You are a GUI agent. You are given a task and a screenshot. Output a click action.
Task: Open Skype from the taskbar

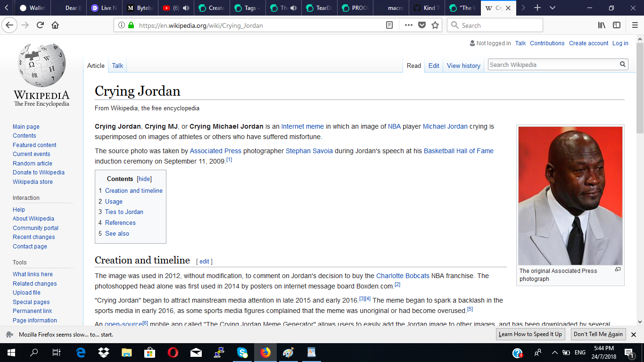pyautogui.click(x=242, y=353)
